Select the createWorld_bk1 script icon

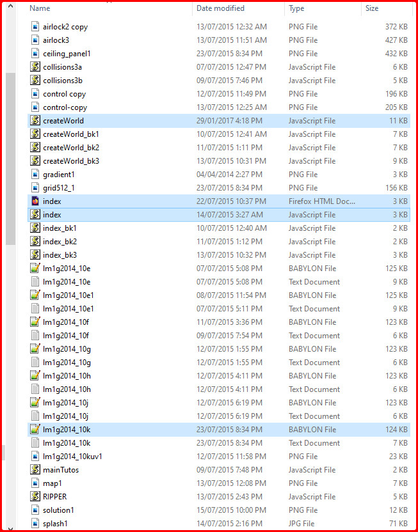point(35,134)
